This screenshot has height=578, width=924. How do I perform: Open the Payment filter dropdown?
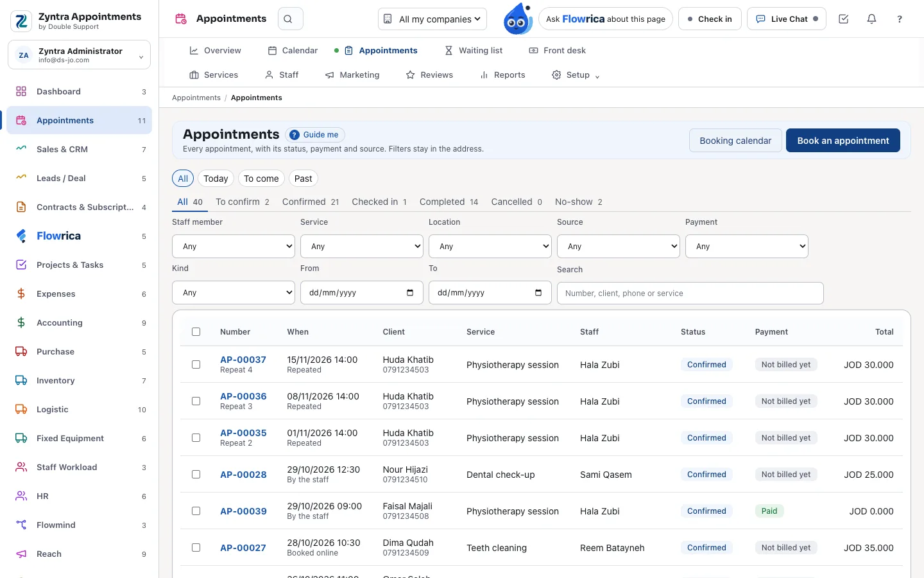pos(747,246)
